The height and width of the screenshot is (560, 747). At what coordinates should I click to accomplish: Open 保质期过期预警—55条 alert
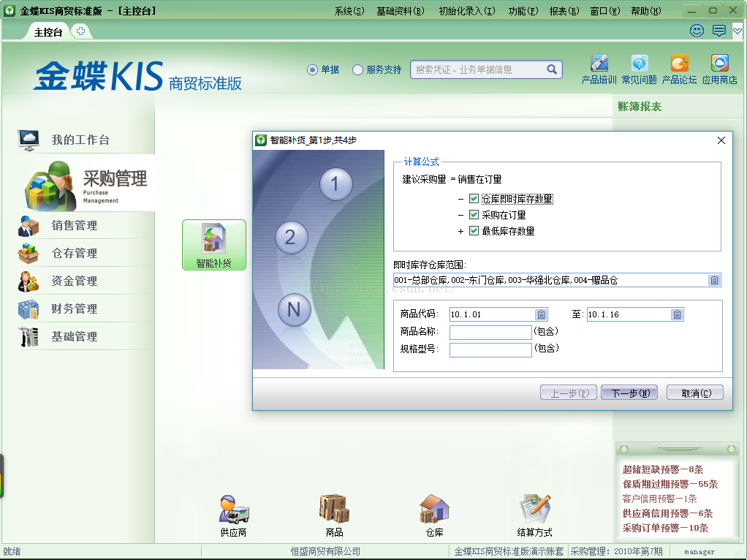[x=670, y=484]
